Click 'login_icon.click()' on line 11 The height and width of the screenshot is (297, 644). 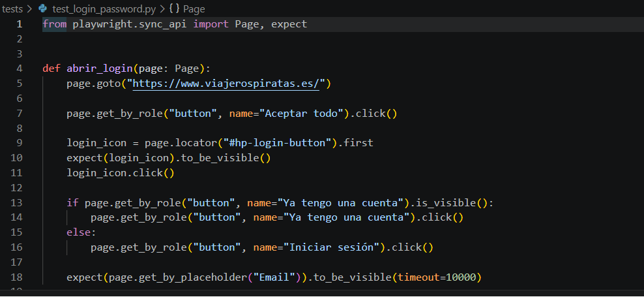(121, 173)
